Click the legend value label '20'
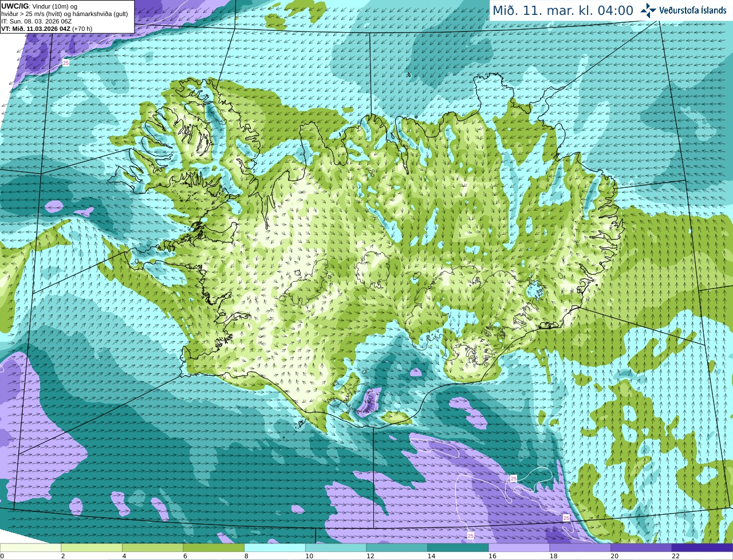Image resolution: width=733 pixels, height=560 pixels. click(x=614, y=556)
